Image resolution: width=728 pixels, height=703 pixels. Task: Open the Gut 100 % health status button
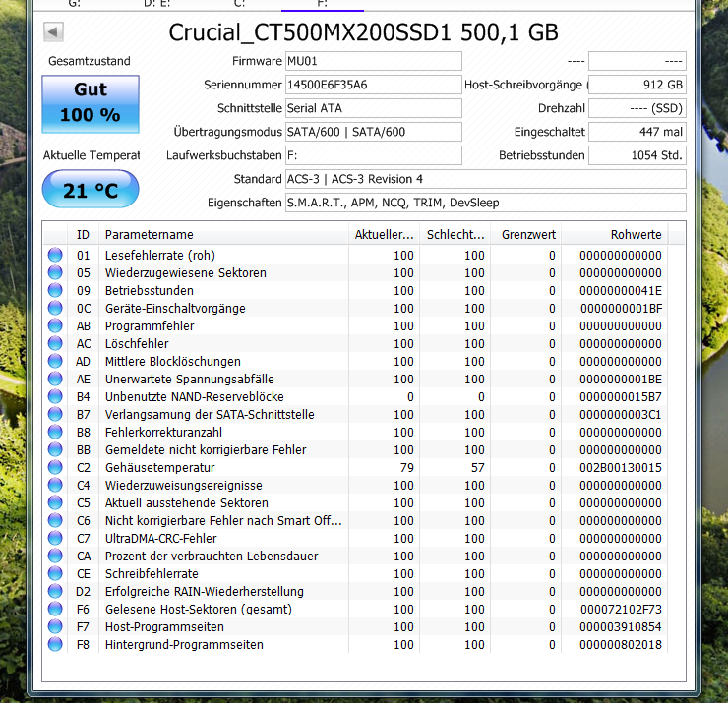tap(91, 104)
